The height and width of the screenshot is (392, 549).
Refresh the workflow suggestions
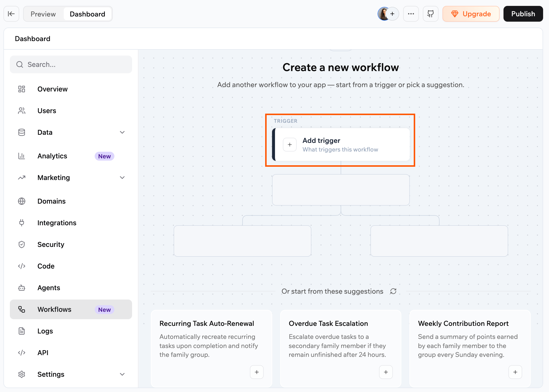click(393, 291)
